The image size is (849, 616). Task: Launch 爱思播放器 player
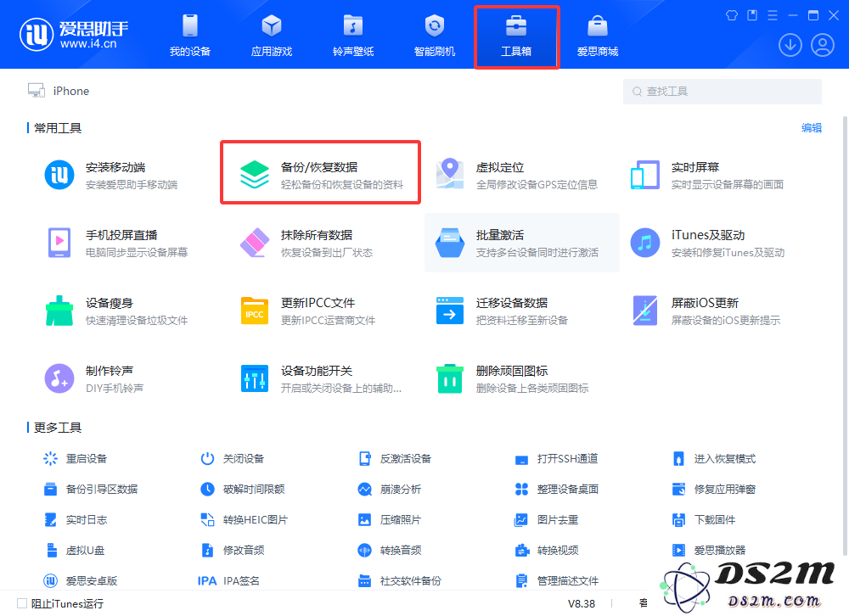[709, 551]
